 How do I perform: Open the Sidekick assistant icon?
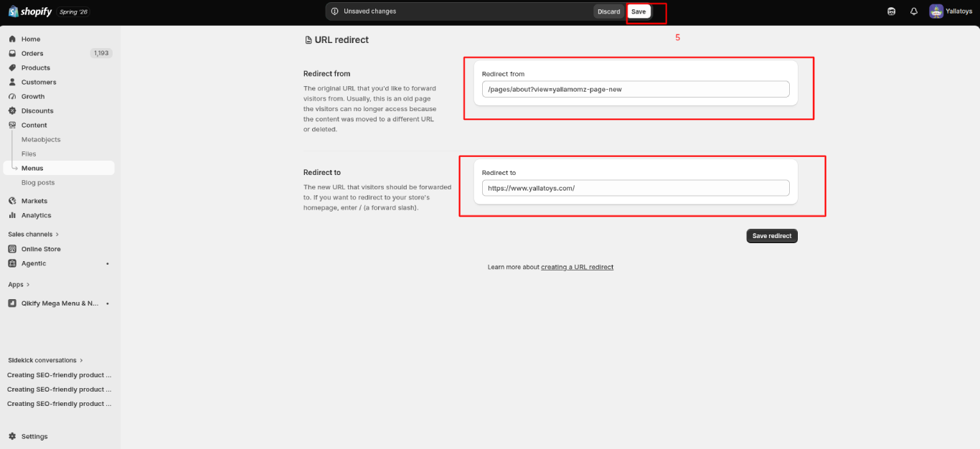[x=891, y=11]
